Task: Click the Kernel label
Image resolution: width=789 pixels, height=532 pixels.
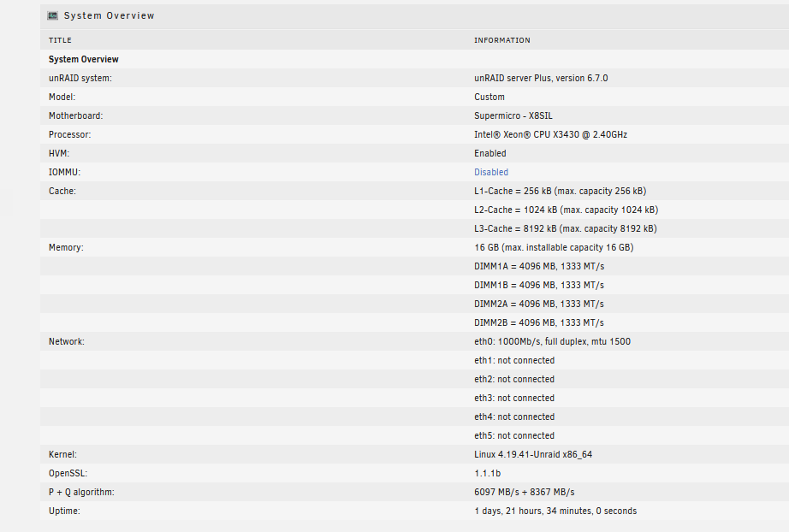Action: [63, 454]
